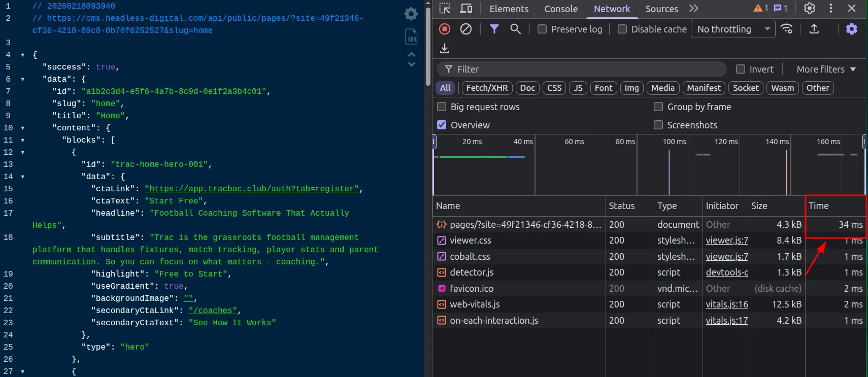
Task: Toggle the device toolbar icon
Action: point(465,9)
